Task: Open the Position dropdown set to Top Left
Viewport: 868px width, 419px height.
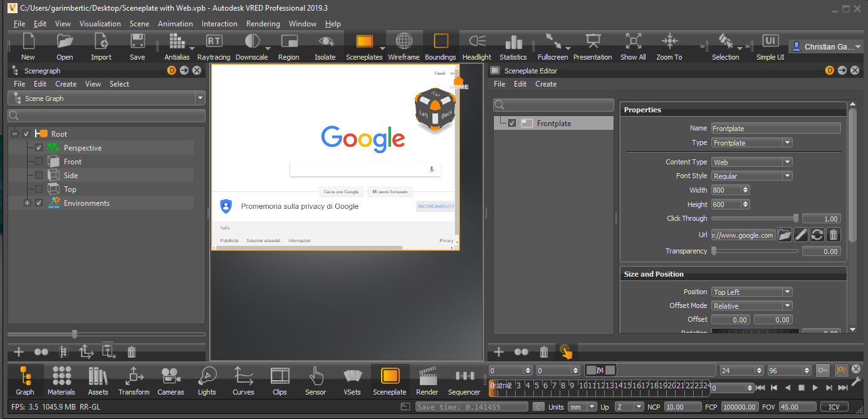Action: tap(751, 291)
